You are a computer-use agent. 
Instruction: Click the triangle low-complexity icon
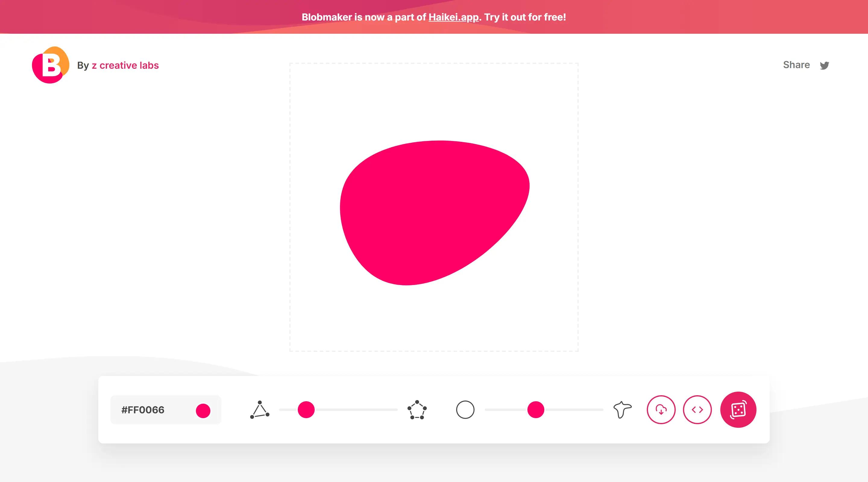(x=259, y=410)
